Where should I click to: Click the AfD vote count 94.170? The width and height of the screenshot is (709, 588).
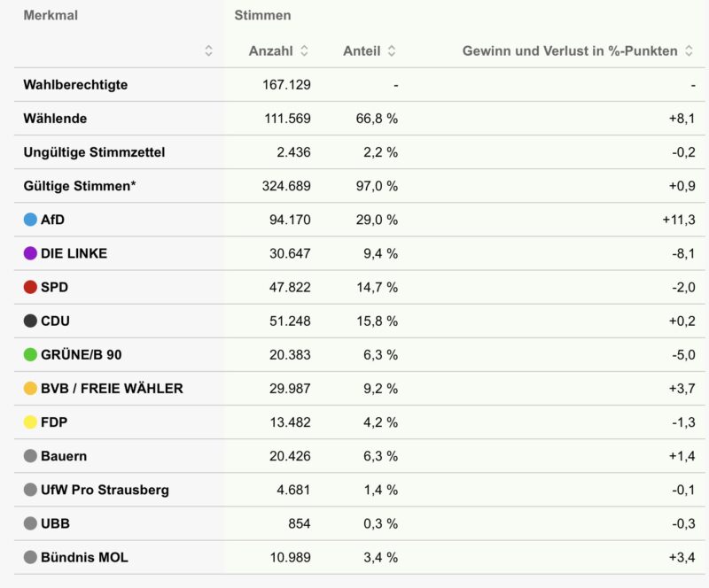click(x=290, y=220)
